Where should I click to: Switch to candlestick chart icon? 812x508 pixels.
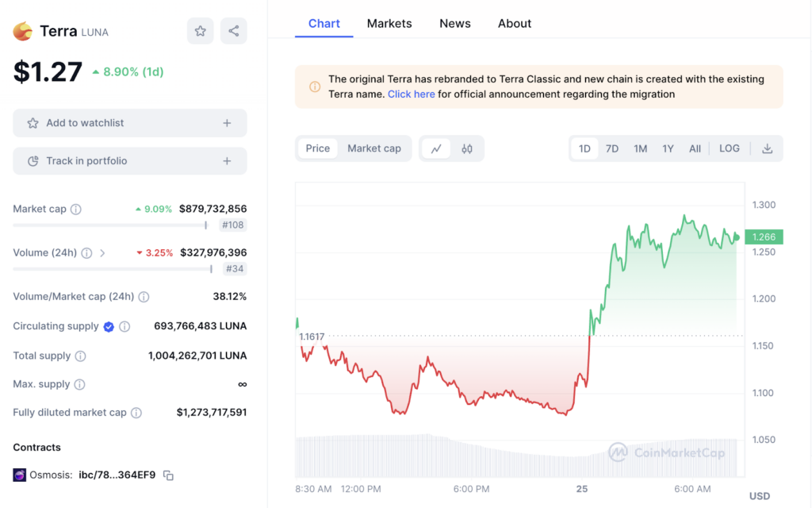(x=467, y=148)
